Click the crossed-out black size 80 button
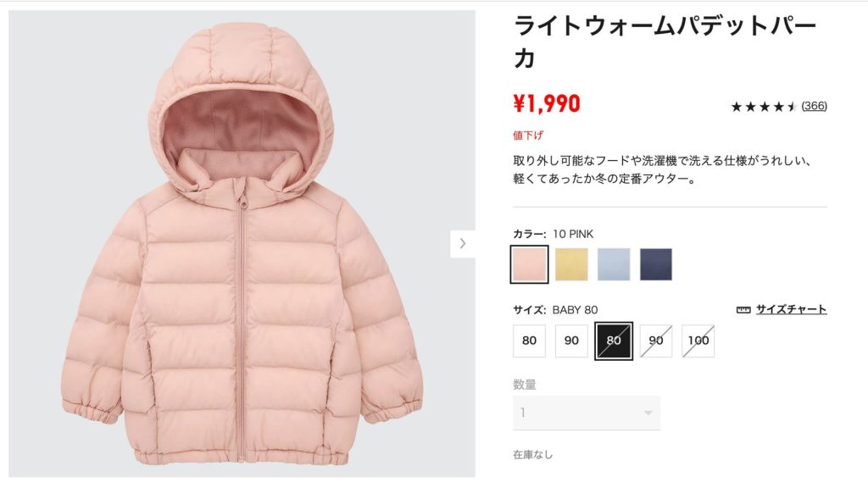868x482 pixels. pyautogui.click(x=614, y=341)
